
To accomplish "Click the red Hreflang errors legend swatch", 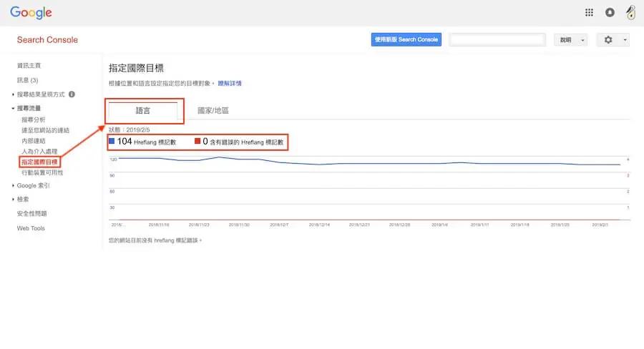I will (197, 141).
